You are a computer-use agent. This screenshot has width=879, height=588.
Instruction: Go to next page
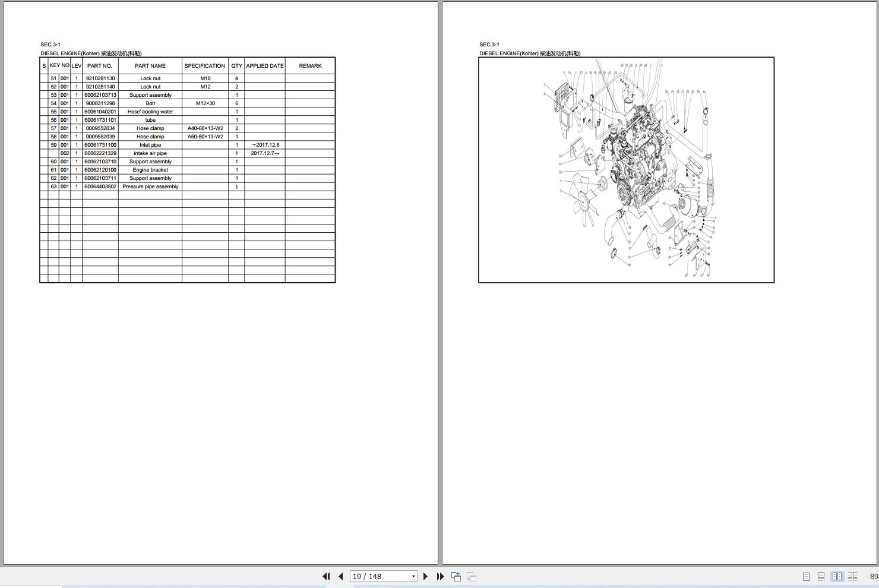tap(425, 576)
